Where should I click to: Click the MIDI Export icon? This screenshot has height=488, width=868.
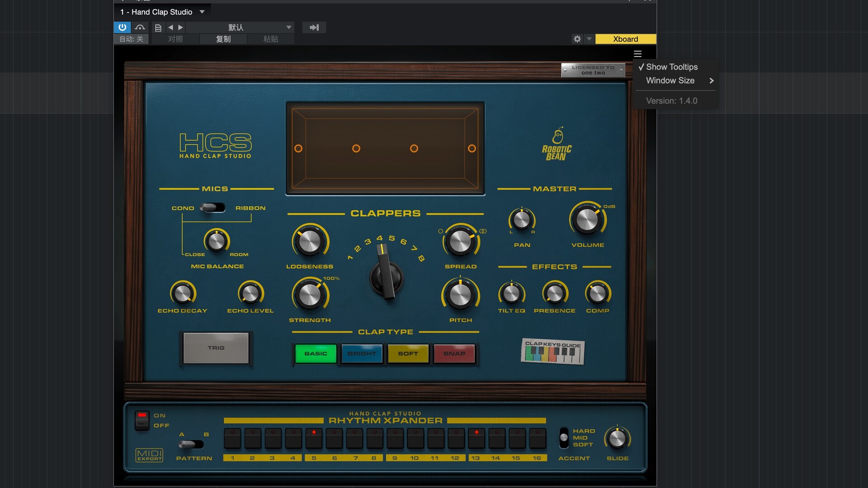[x=149, y=455]
